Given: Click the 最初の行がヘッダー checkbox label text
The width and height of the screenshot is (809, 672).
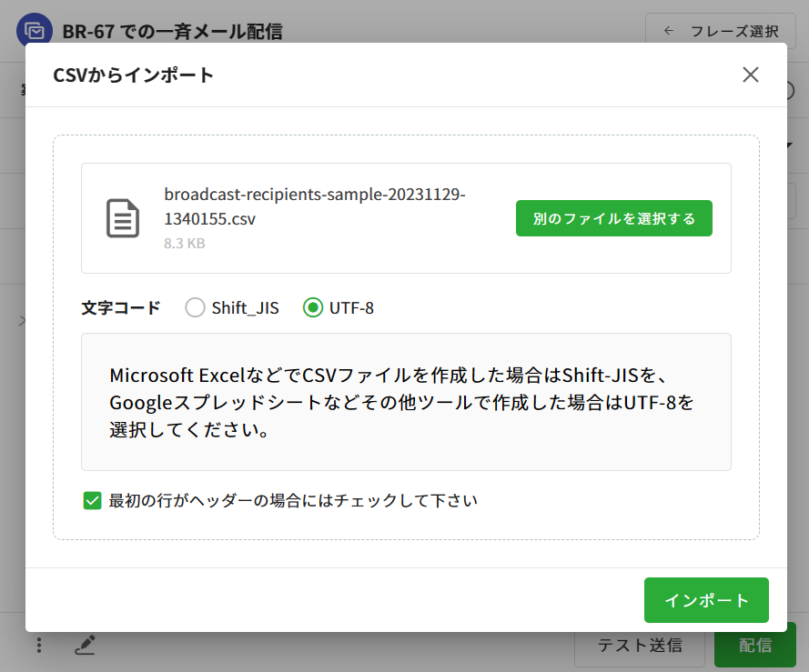Looking at the screenshot, I should [293, 500].
